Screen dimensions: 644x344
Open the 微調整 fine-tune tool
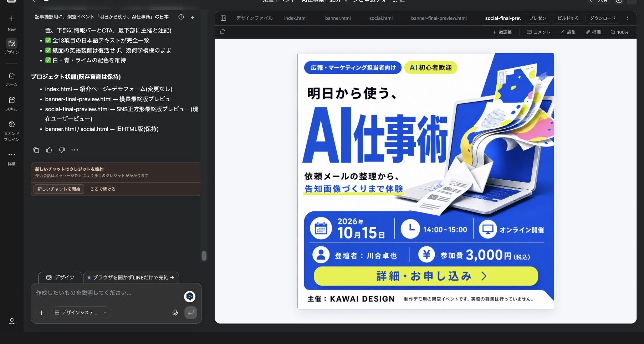(502, 32)
